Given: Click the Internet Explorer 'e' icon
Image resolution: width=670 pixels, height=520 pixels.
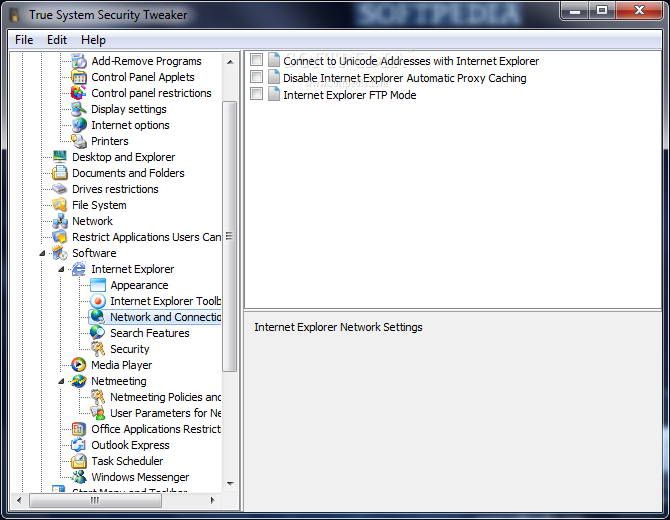Looking at the screenshot, I should [79, 269].
